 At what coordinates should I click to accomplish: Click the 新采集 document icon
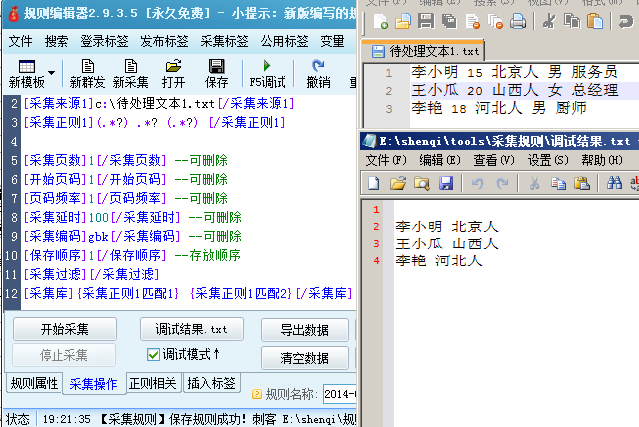coord(130,66)
